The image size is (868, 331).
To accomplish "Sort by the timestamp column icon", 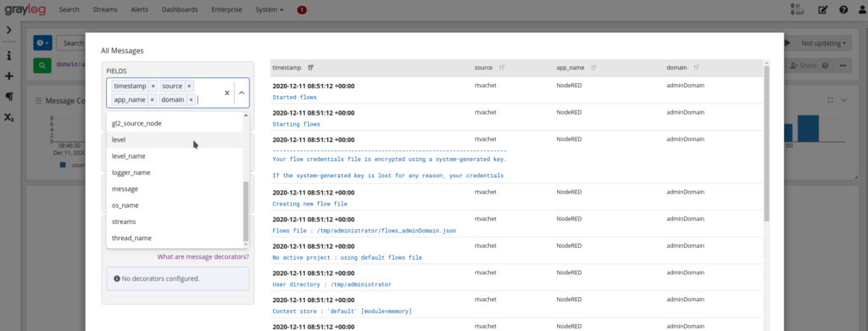I will click(x=311, y=68).
